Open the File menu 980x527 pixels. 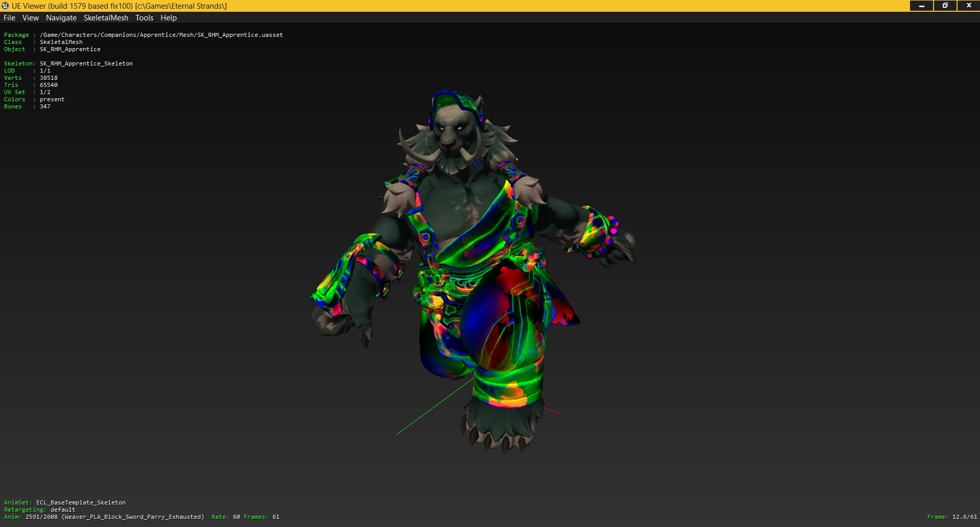(9, 18)
